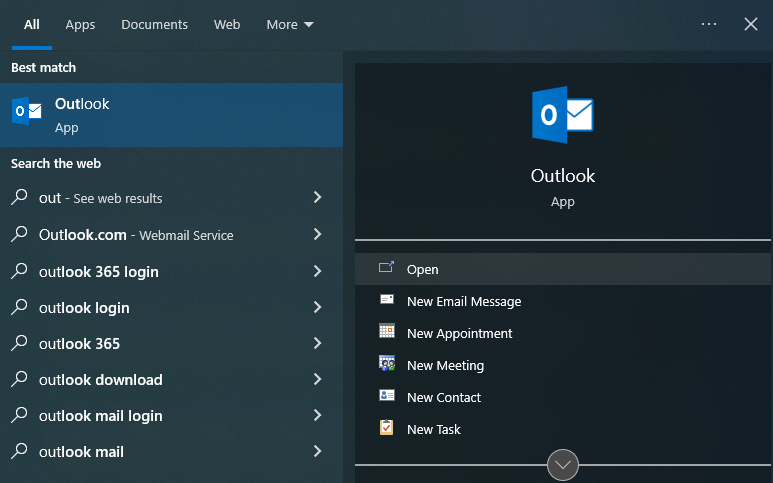The width and height of the screenshot is (773, 483).
Task: Click the Outlook title in preview pane
Action: point(562,176)
